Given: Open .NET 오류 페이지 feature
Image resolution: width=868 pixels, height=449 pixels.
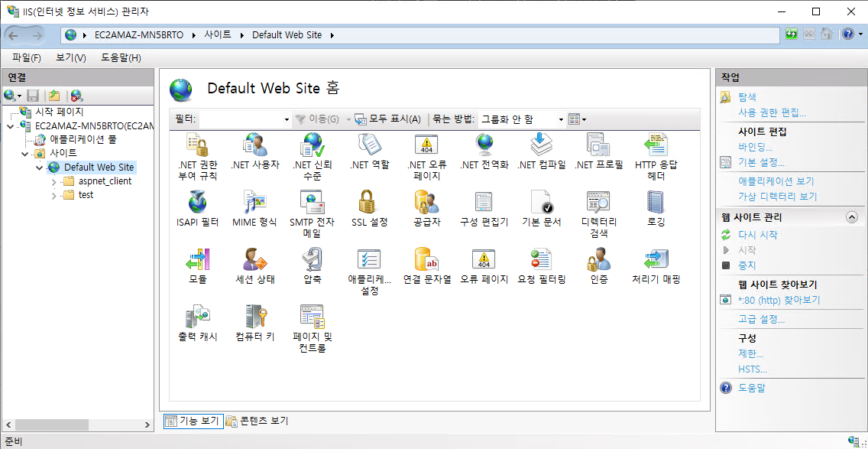Looking at the screenshot, I should [x=427, y=156].
